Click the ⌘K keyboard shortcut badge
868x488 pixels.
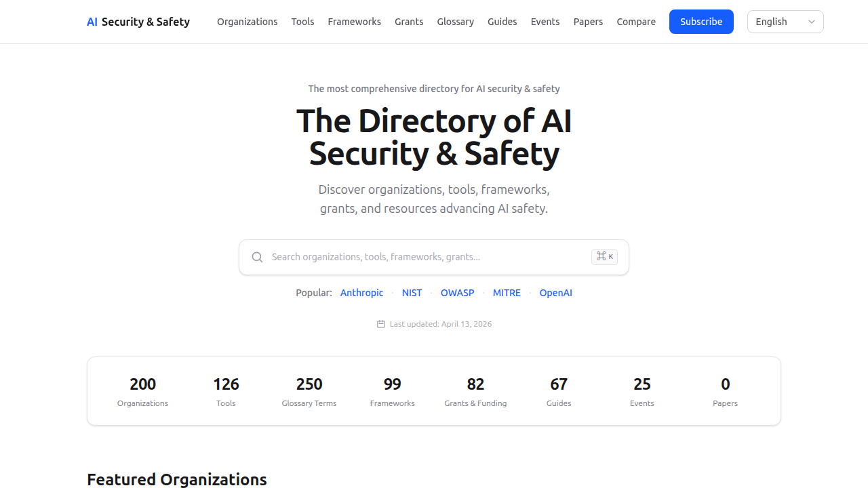pyautogui.click(x=604, y=257)
